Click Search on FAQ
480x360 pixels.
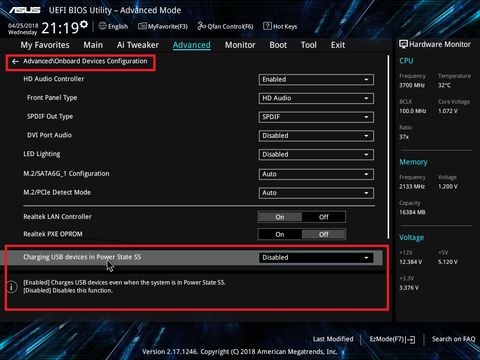453,339
